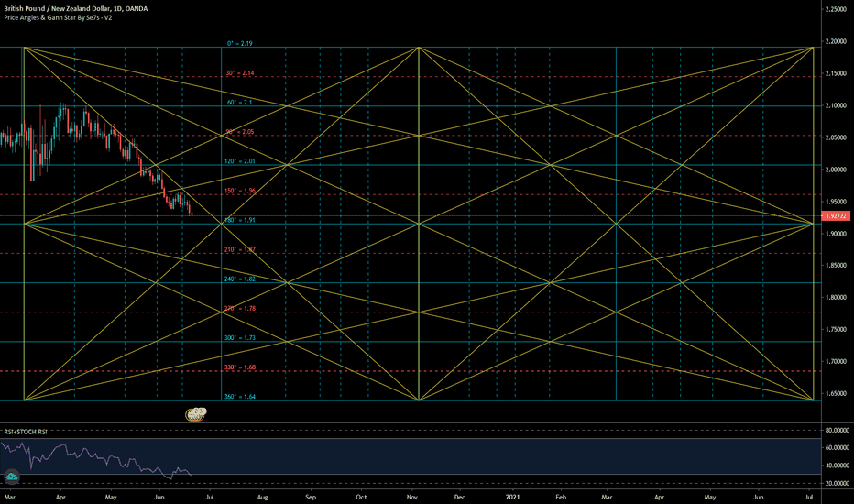The image size is (854, 504).
Task: Click 1.85000 on the price axis
Action: click(x=836, y=266)
